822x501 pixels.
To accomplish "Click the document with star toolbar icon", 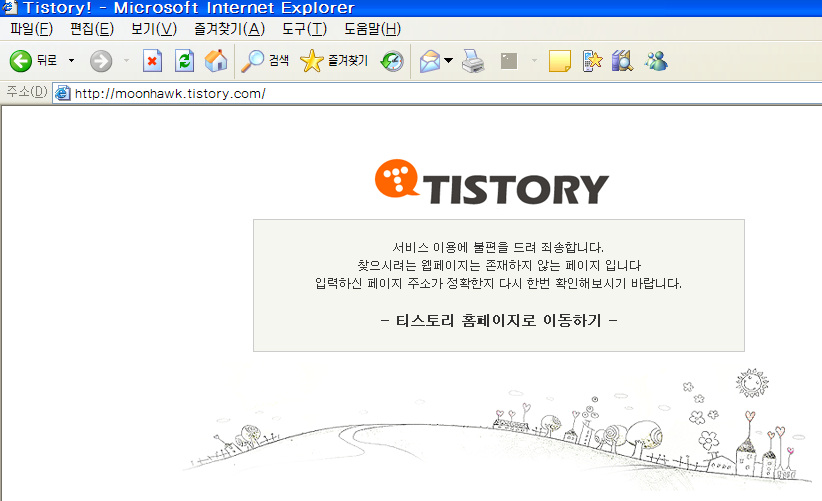I will pyautogui.click(x=592, y=61).
